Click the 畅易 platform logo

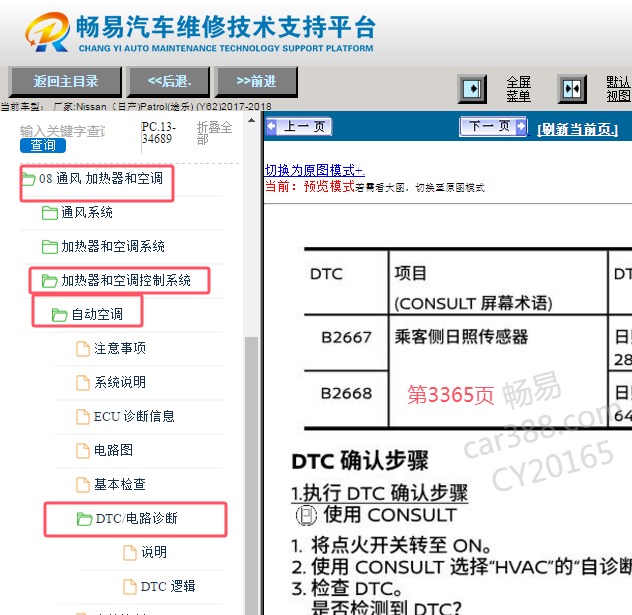click(x=48, y=32)
